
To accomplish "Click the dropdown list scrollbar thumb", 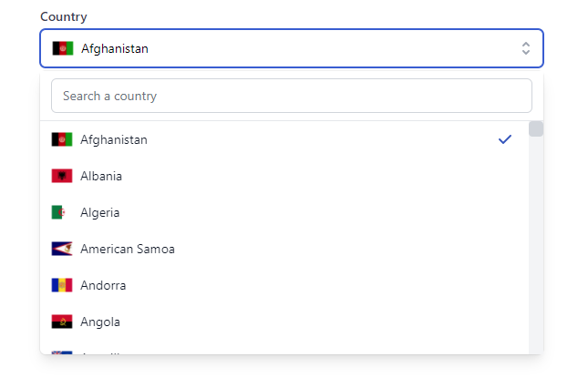I will point(536,128).
